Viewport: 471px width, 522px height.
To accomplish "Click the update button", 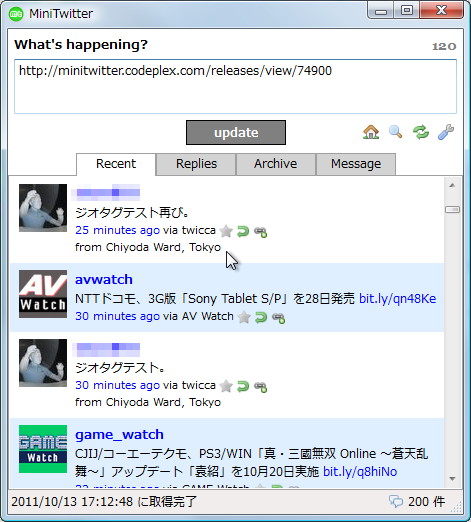I will pos(236,132).
